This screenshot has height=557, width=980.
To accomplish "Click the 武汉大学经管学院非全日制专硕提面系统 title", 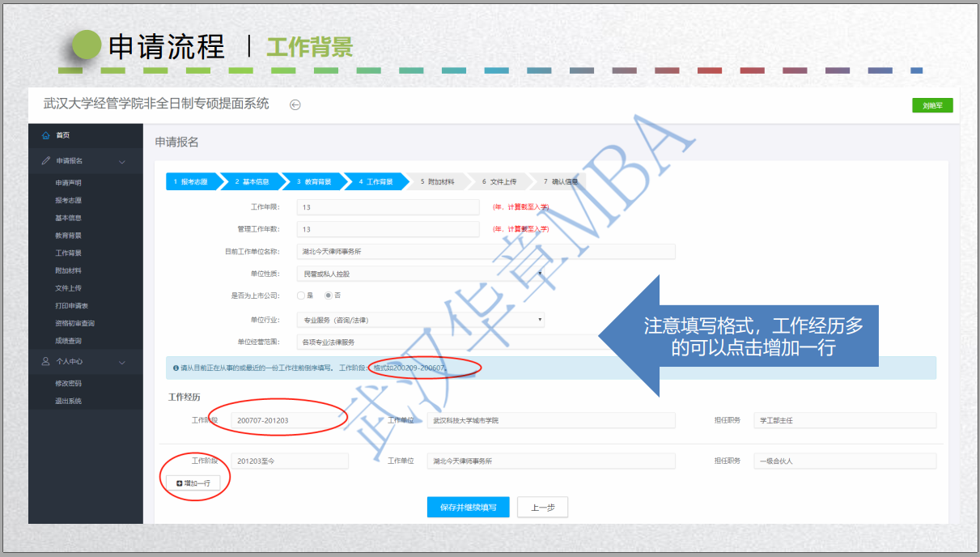I will tap(155, 104).
